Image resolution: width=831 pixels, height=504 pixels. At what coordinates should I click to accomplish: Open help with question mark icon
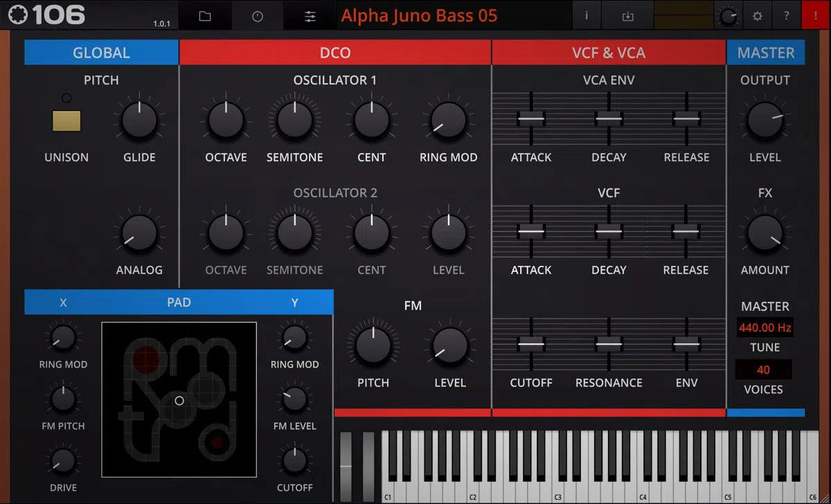pos(786,16)
